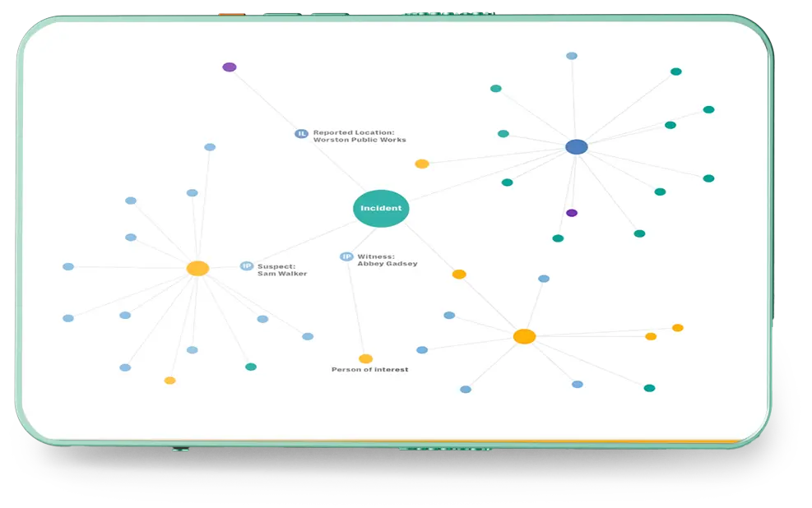Image resolution: width=812 pixels, height=508 pixels.
Task: Click the purple node linked to Reported Location
Action: 230,67
